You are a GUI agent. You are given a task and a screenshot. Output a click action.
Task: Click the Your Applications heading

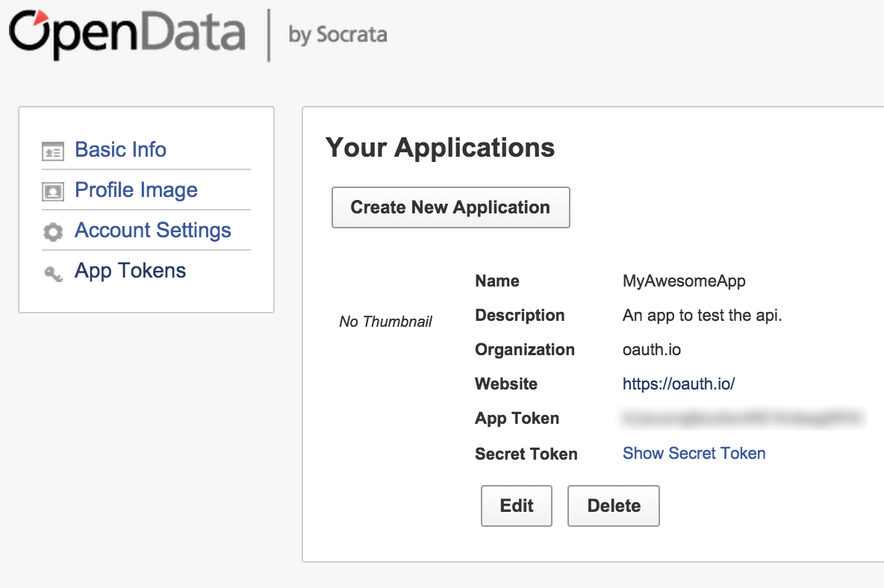(x=441, y=148)
